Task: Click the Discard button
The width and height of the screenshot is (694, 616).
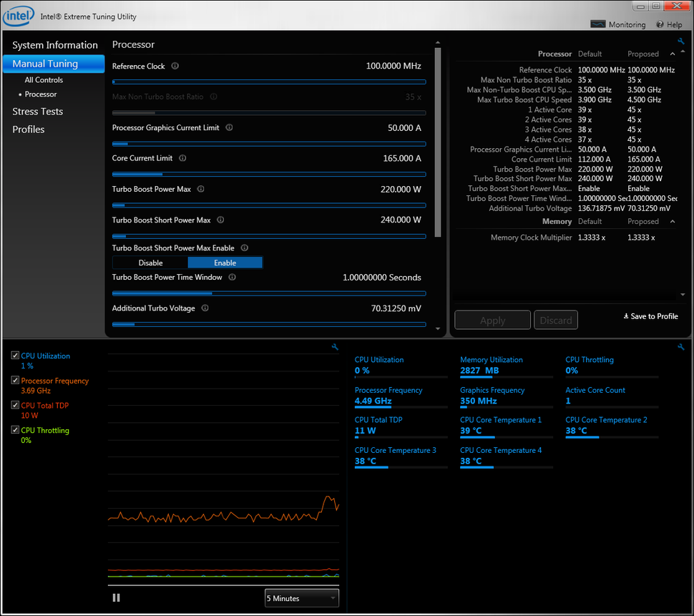Action: click(556, 320)
